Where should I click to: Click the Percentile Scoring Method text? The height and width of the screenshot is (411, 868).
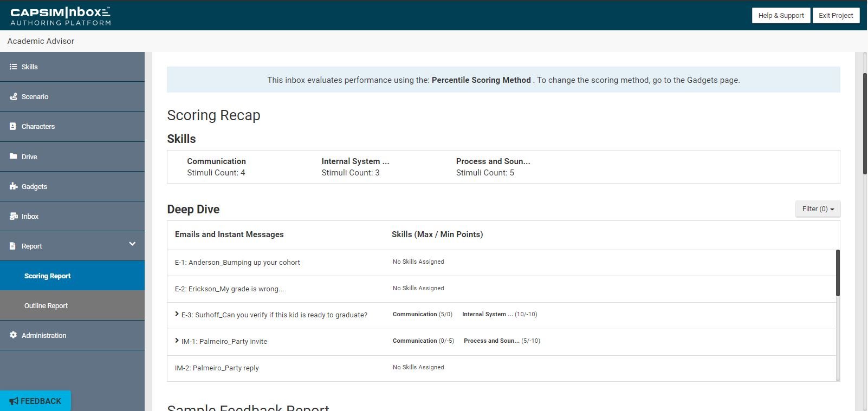[481, 80]
